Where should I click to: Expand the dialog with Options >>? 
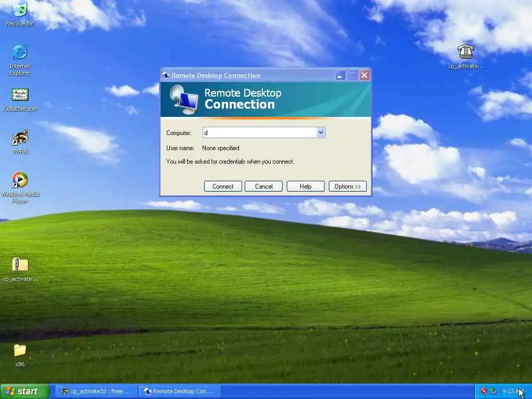(348, 187)
